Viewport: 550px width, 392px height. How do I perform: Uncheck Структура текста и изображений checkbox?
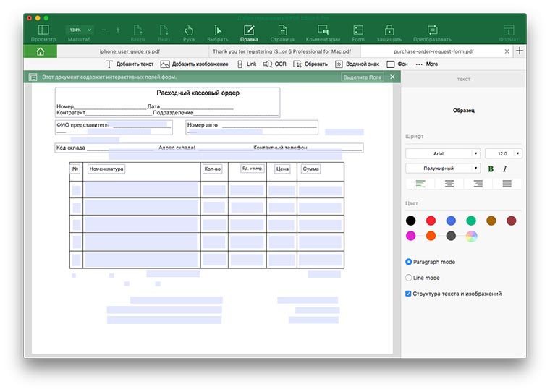[409, 294]
